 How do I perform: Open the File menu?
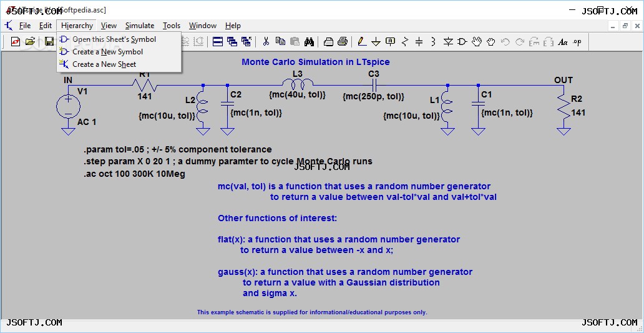tap(25, 26)
